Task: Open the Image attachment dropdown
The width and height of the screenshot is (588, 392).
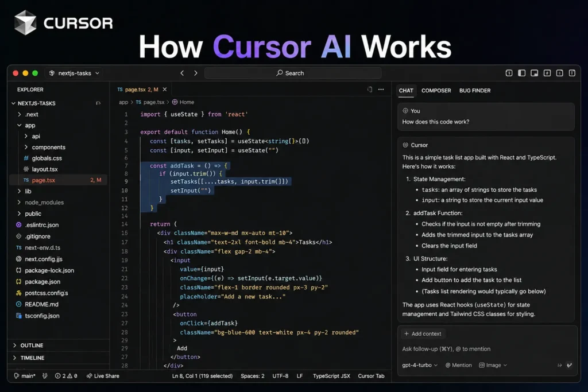Action: [x=493, y=366]
